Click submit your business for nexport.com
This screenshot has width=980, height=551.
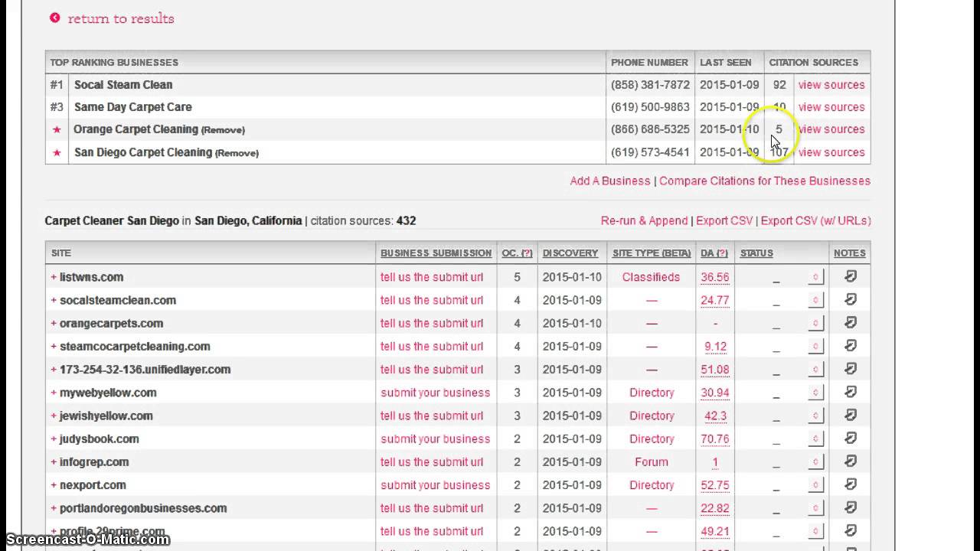tap(435, 484)
